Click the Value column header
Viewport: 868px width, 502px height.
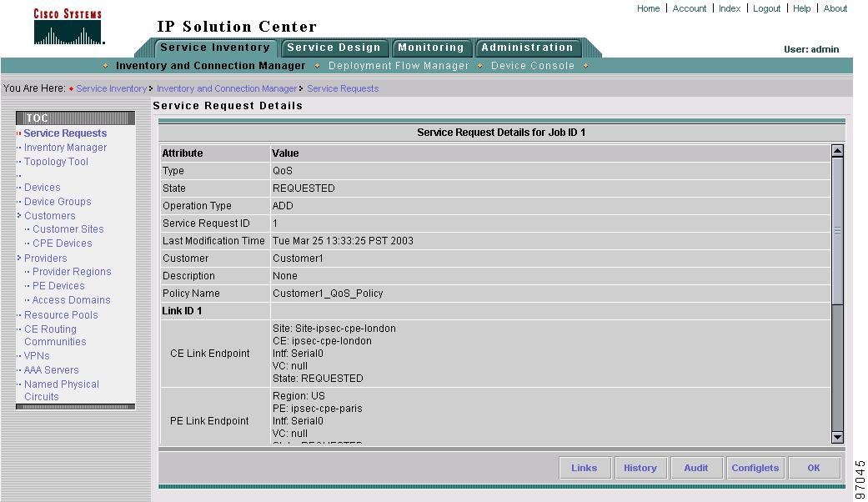tap(286, 153)
